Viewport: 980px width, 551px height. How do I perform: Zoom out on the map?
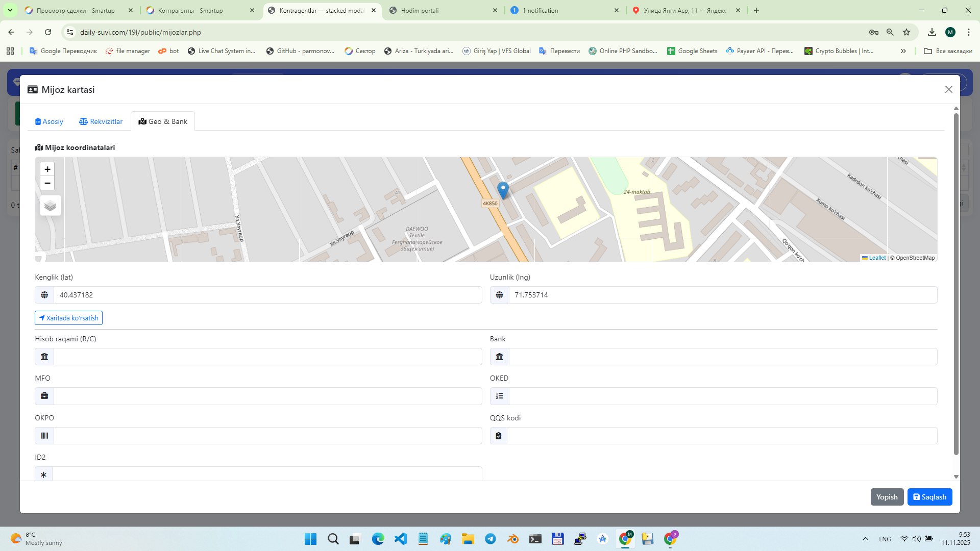(47, 183)
